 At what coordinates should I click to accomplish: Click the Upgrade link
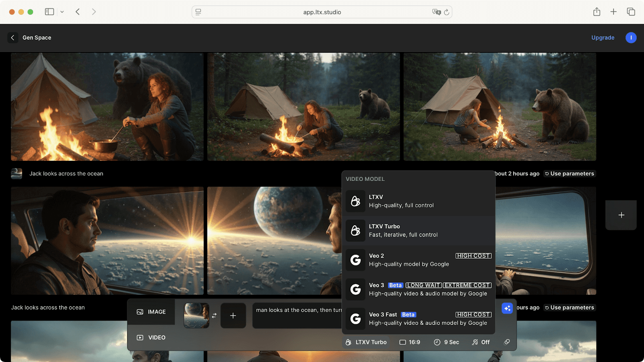tap(603, 37)
